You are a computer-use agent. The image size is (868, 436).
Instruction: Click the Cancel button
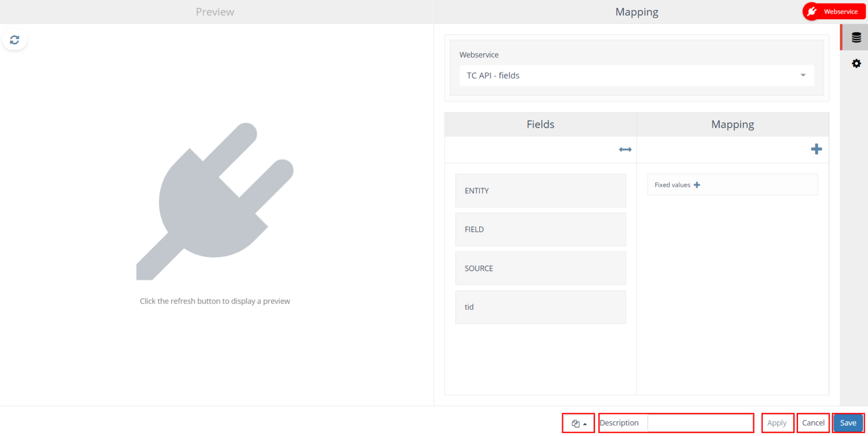pos(813,423)
